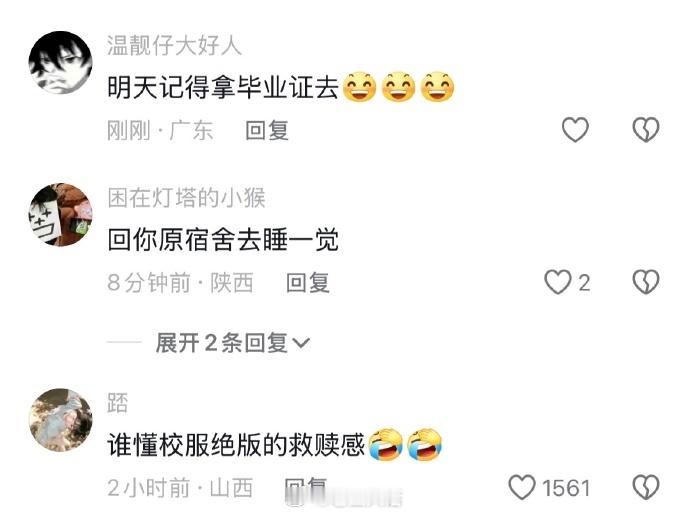Reply to the 广东 comment via 回复

point(267,130)
